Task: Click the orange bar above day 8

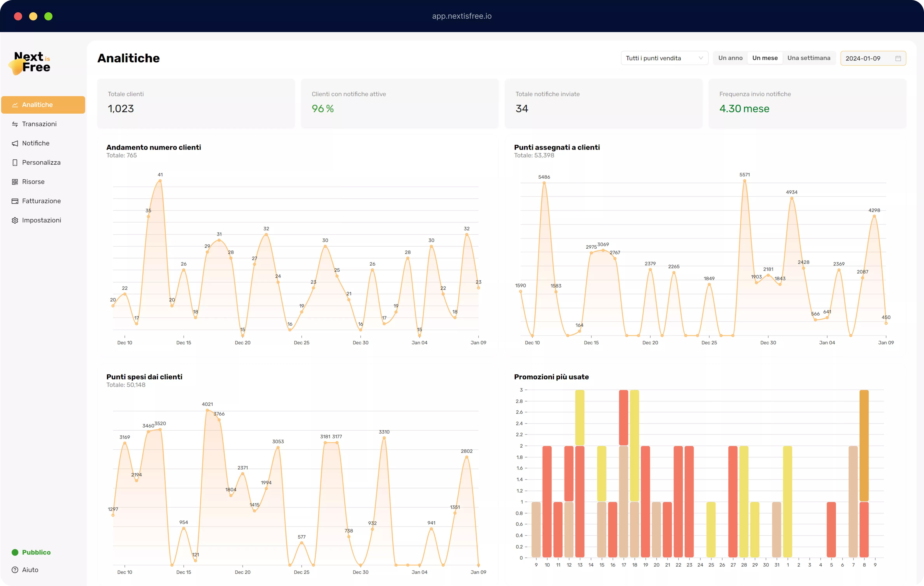Action: [x=864, y=445]
